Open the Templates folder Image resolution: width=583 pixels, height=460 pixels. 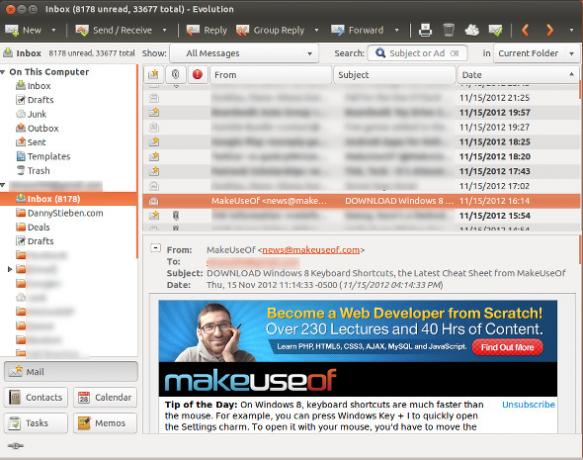[x=43, y=157]
